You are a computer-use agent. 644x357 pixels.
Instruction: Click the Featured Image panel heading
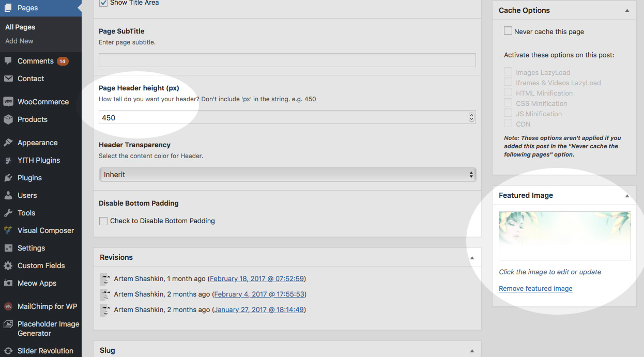526,195
